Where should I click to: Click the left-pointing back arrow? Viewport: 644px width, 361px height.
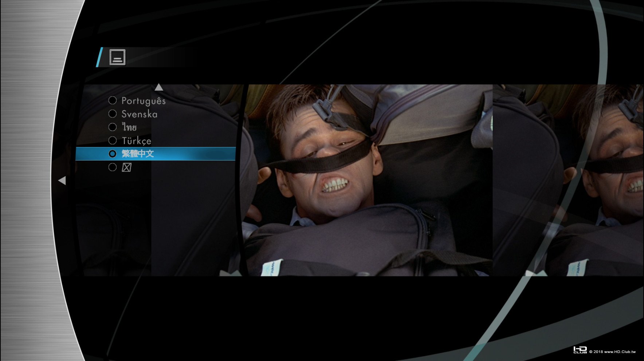[62, 180]
